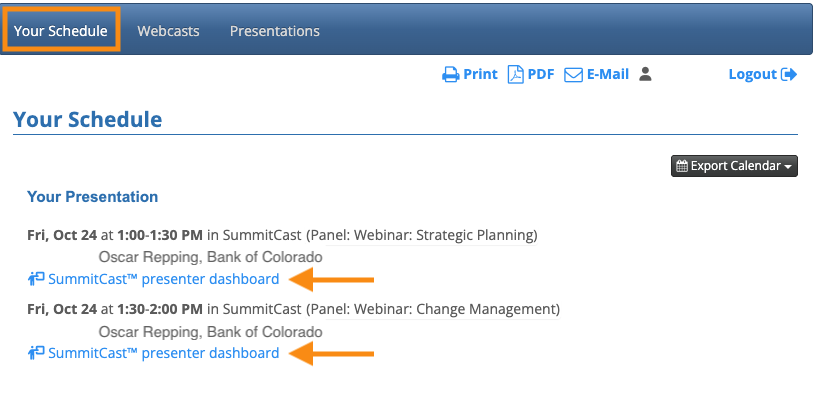Open the Export Calendar dropdown
This screenshot has height=410, width=813.
point(734,166)
